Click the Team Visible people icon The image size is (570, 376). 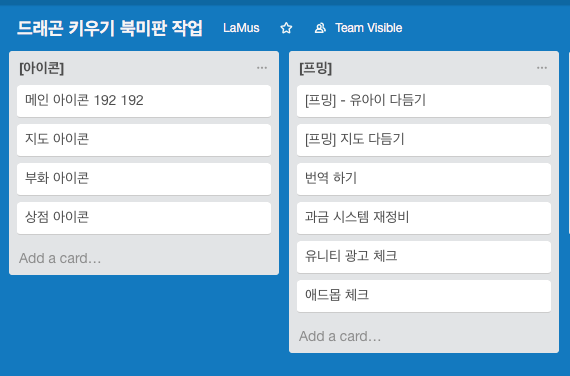(x=320, y=28)
